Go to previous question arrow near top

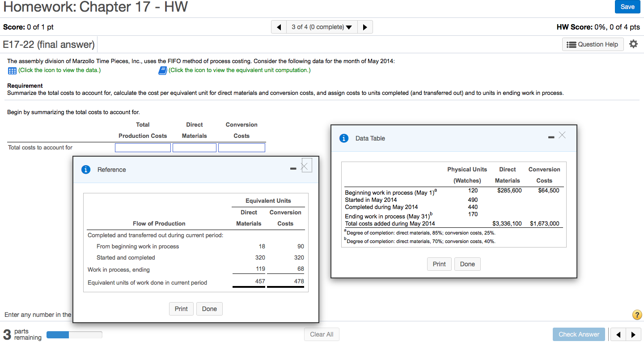tap(280, 27)
